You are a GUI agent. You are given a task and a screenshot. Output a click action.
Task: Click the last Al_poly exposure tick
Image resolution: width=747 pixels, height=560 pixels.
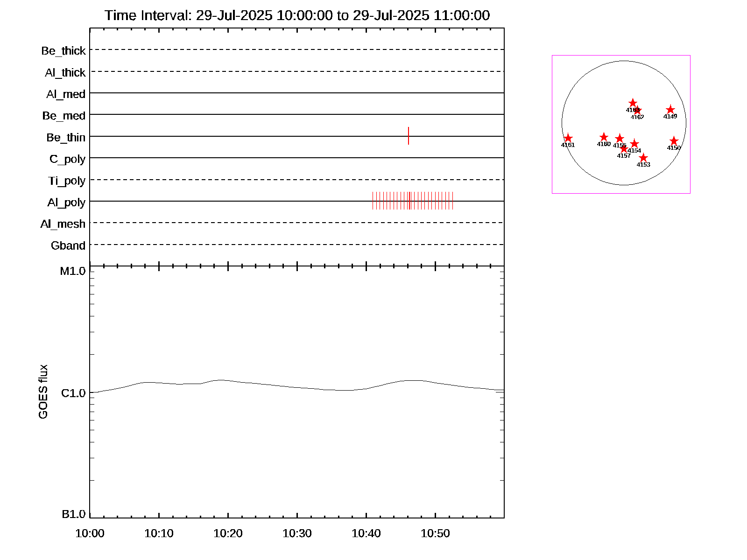[x=452, y=201]
